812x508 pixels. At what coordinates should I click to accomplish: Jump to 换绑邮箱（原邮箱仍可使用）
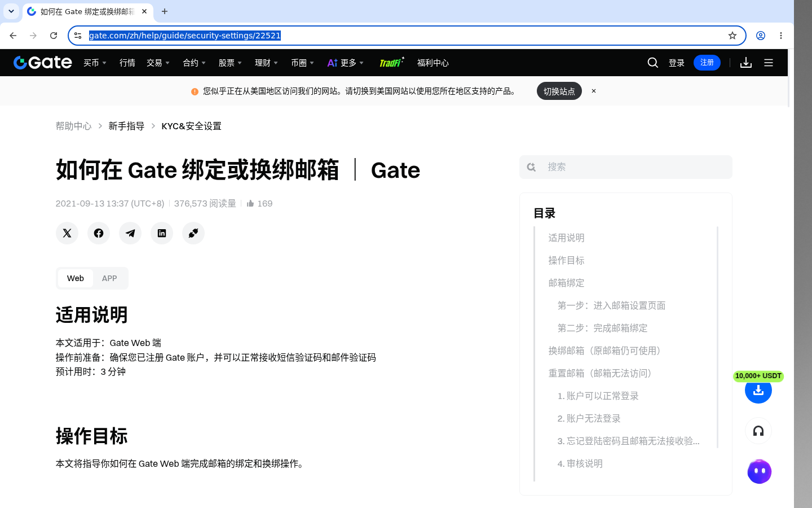tap(606, 351)
